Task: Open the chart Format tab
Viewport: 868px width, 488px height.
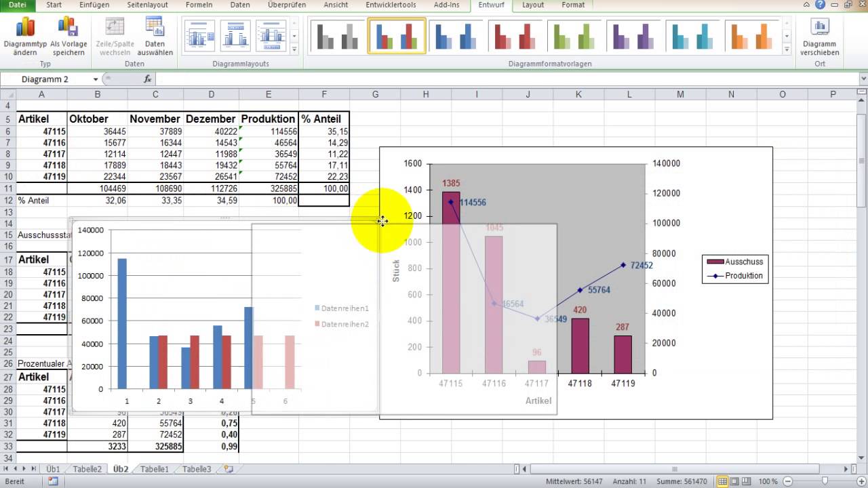Action: (x=573, y=5)
